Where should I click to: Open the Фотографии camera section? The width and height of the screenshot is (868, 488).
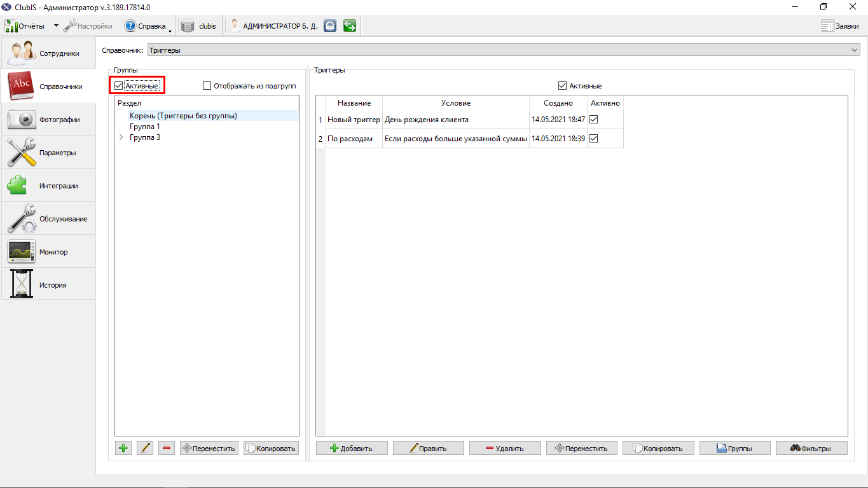click(x=48, y=120)
